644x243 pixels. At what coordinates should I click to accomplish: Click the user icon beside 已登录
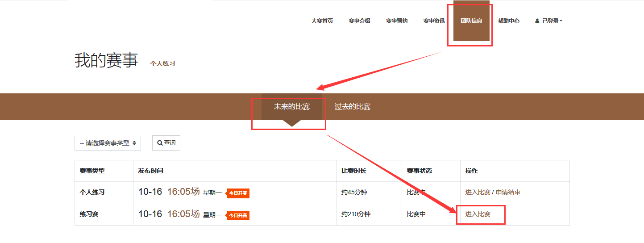coord(537,21)
